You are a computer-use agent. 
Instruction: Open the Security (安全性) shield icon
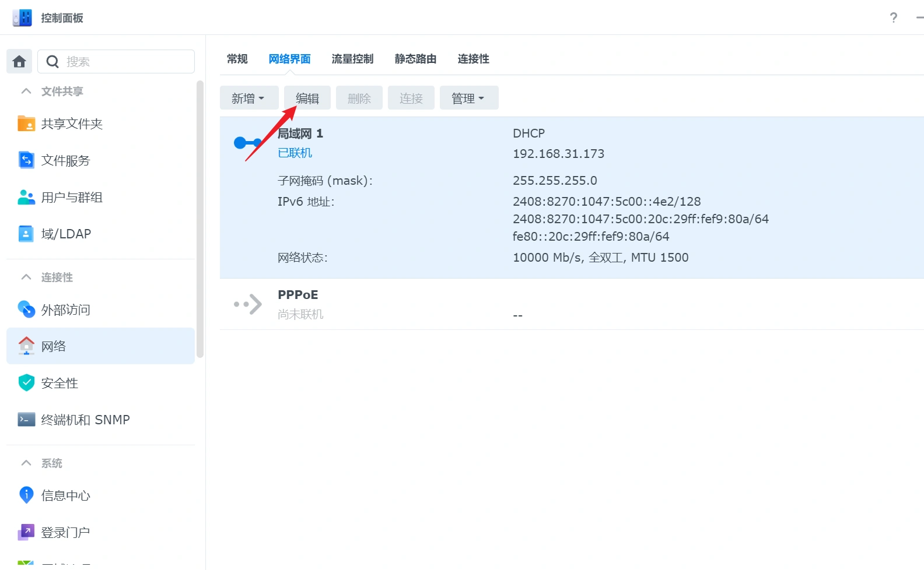coord(26,383)
